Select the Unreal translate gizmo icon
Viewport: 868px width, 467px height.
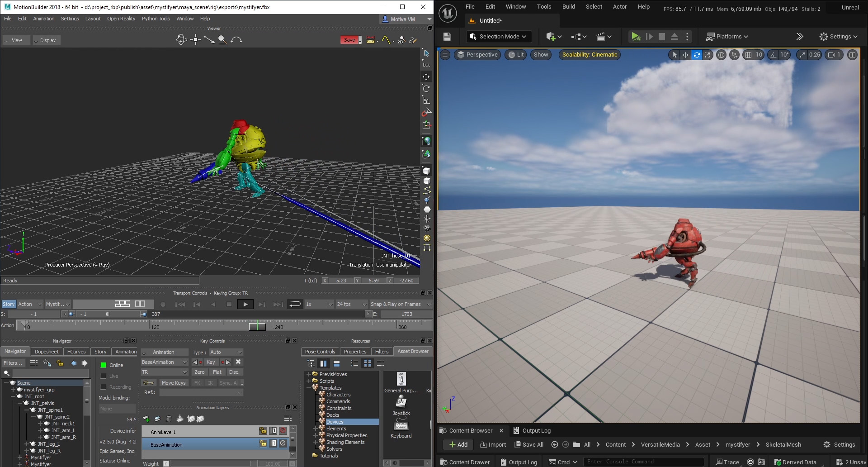685,55
